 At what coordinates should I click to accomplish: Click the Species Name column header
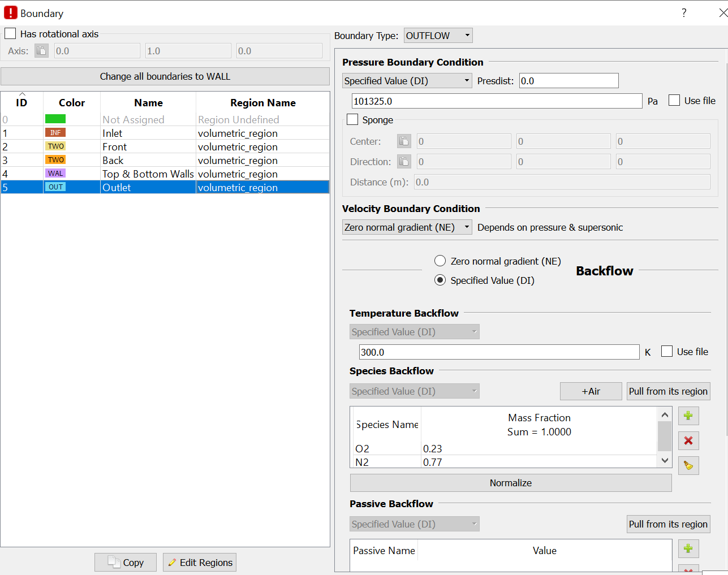pyautogui.click(x=387, y=425)
